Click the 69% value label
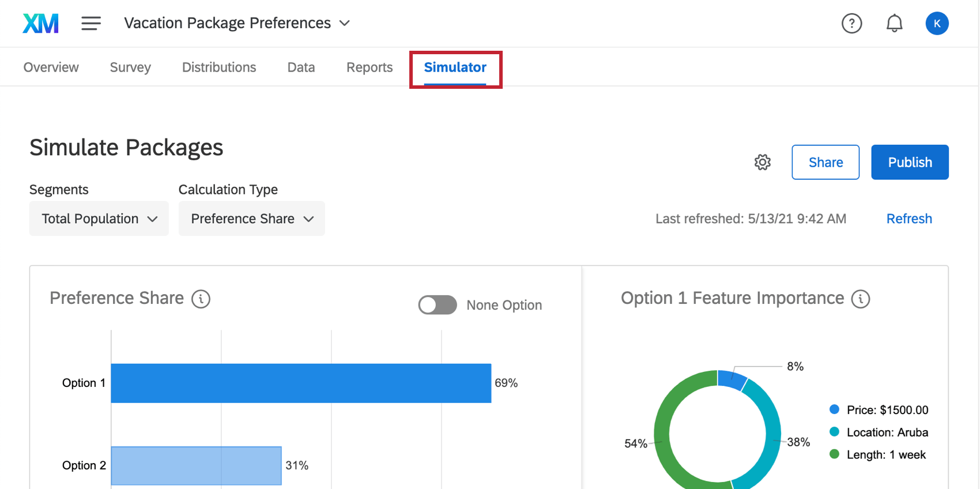This screenshot has height=489, width=980. pyautogui.click(x=506, y=383)
